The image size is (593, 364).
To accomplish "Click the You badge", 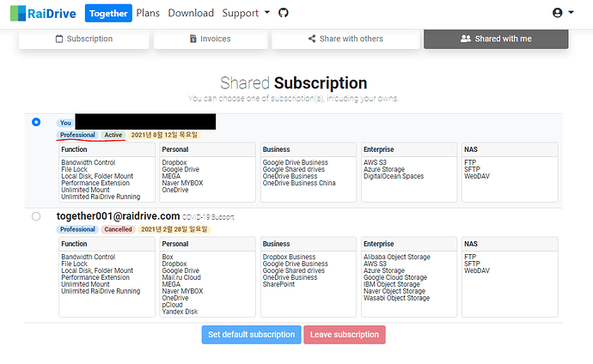I will point(65,123).
